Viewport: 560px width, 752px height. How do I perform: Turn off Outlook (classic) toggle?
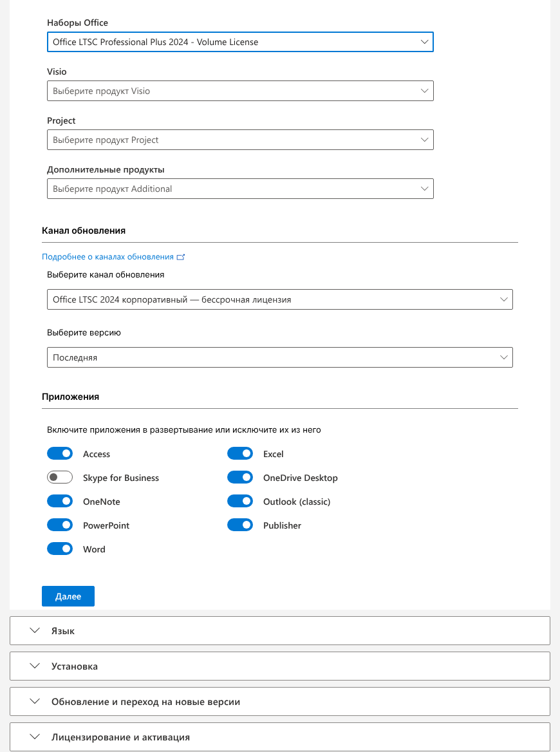click(x=240, y=501)
